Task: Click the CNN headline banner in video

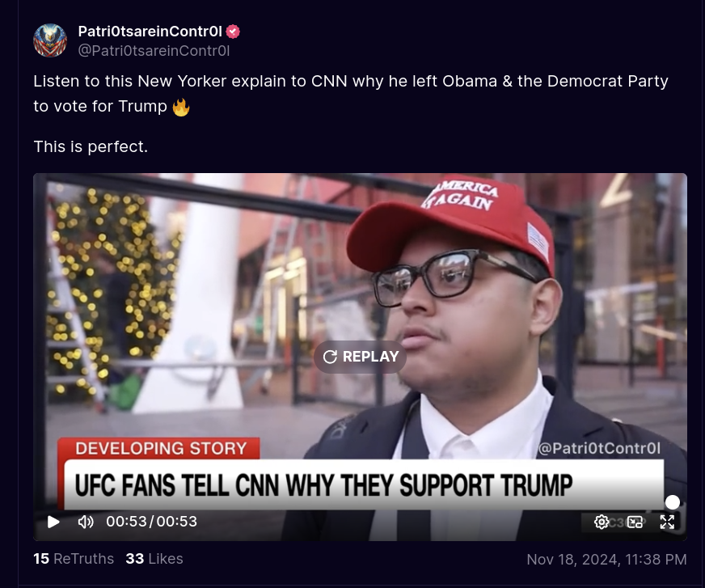Action: (364, 485)
